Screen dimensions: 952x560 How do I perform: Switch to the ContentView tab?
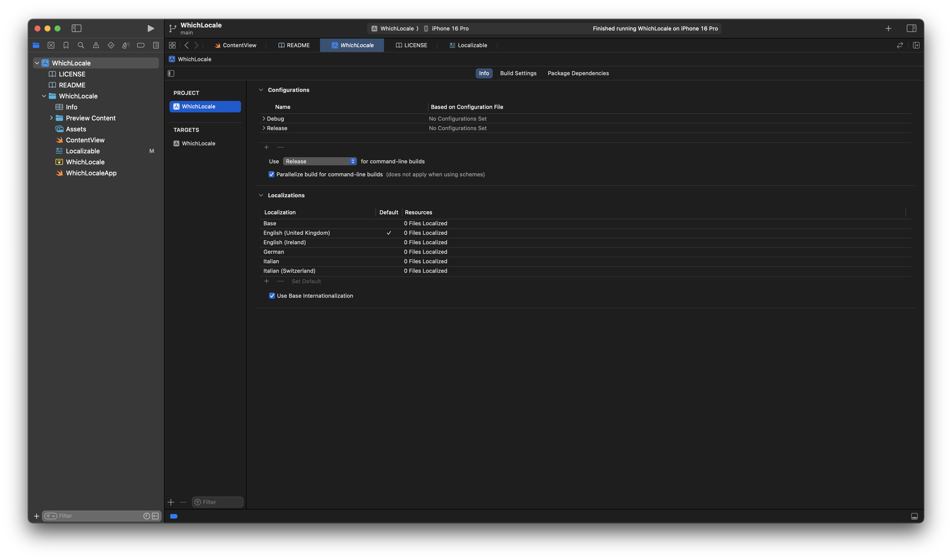[x=235, y=45]
